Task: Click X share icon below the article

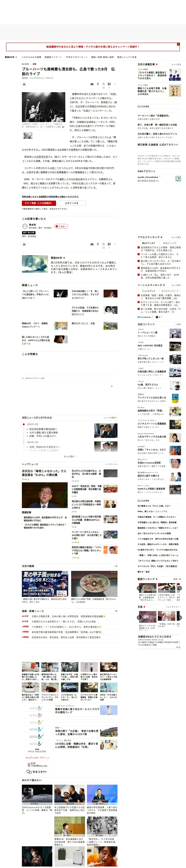Action: point(104,244)
